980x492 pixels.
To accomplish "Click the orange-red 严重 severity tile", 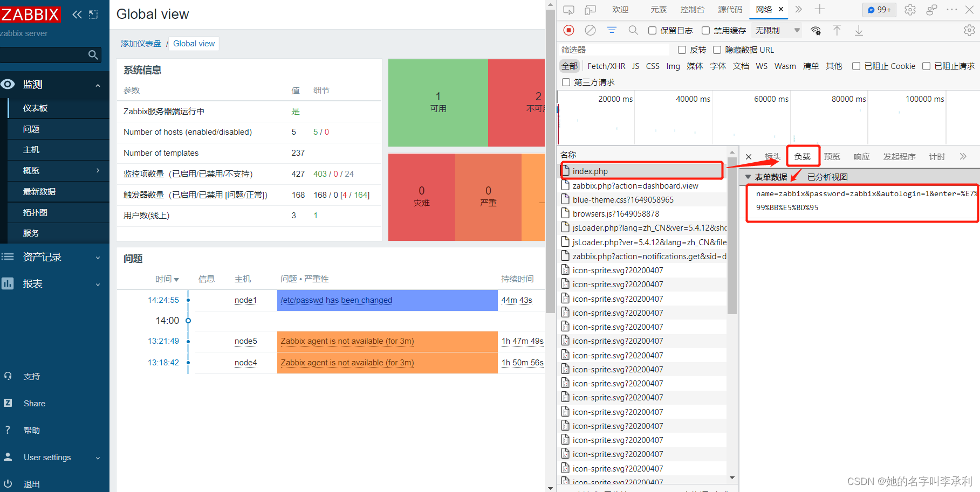I will (488, 197).
